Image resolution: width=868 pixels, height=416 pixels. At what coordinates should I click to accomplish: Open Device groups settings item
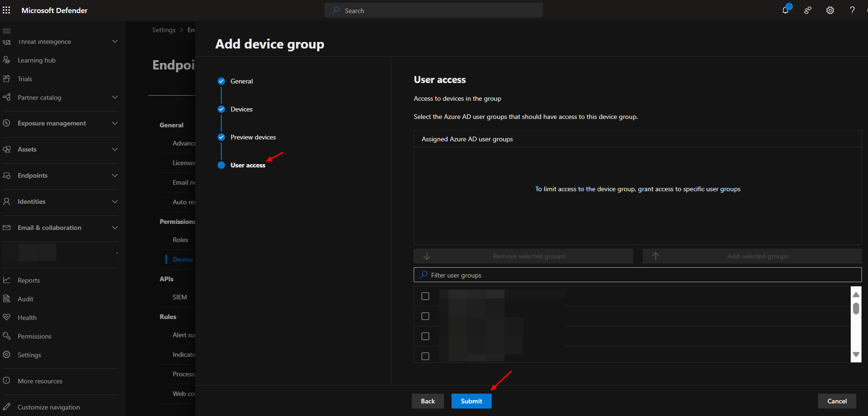click(x=183, y=259)
